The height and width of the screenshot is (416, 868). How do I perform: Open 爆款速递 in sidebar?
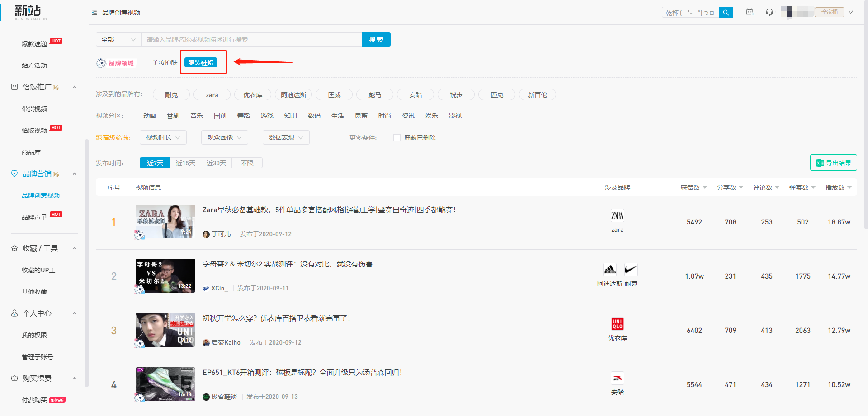[x=34, y=44]
